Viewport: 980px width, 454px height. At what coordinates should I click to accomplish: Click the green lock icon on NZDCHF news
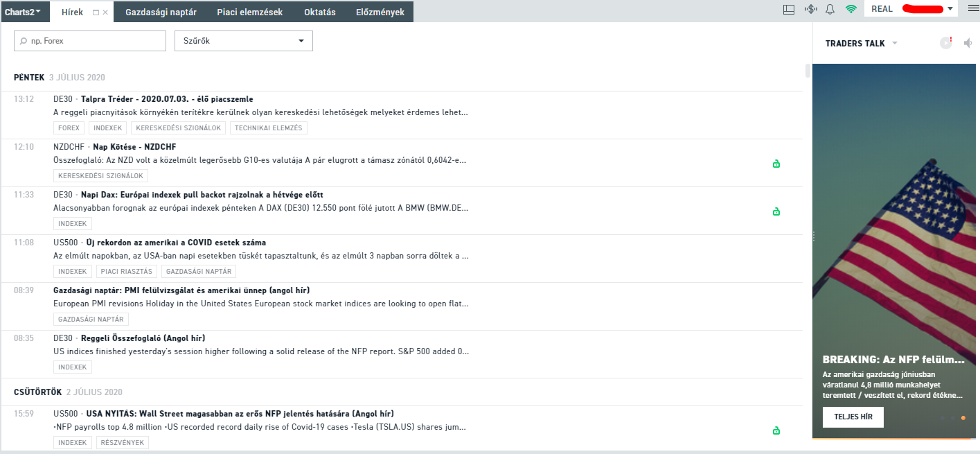(776, 164)
